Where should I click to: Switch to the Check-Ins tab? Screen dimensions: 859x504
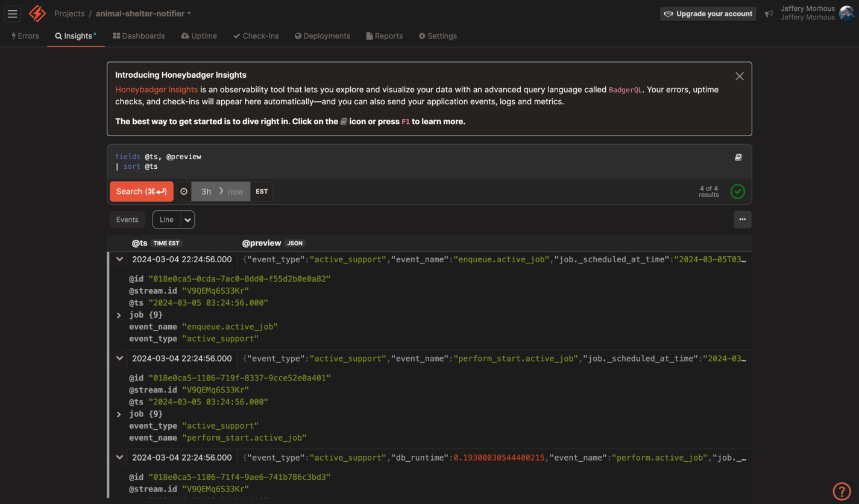pyautogui.click(x=256, y=36)
